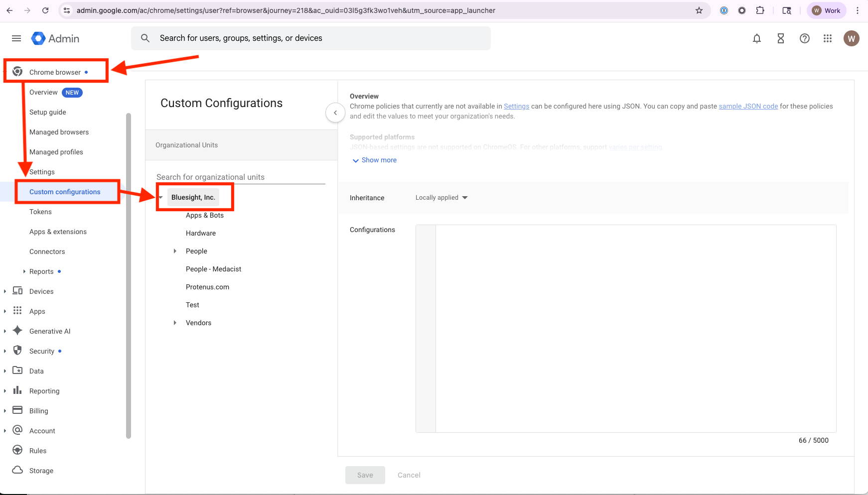
Task: Select the Protenus.com organizational unit
Action: point(207,287)
